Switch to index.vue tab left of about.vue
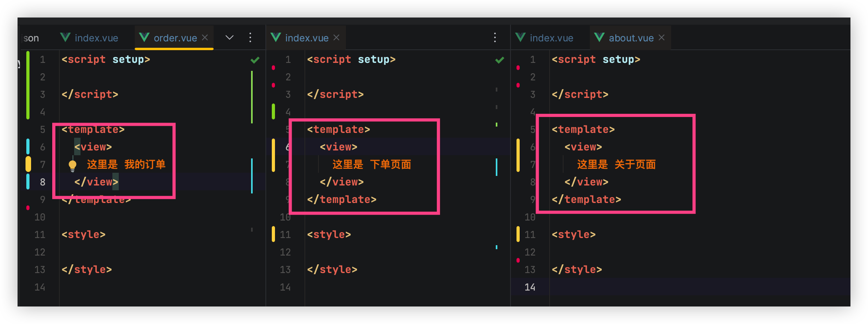Viewport: 868px width, 324px height. (551, 38)
